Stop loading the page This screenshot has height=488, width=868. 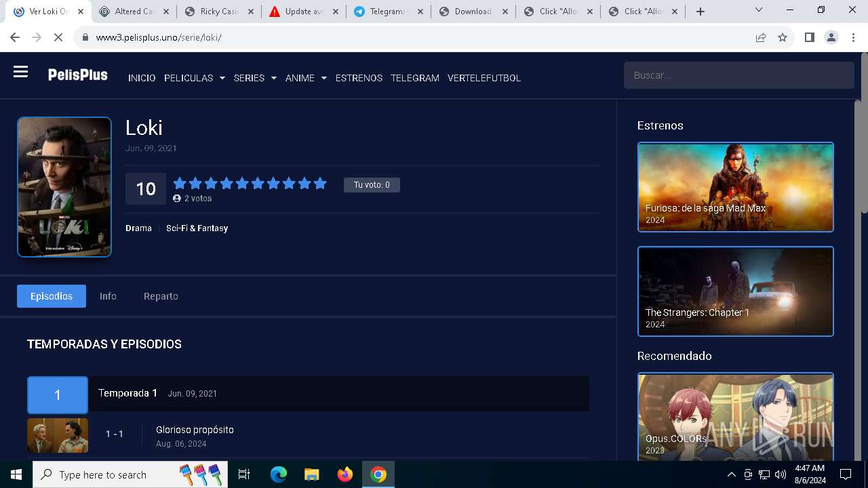pyautogui.click(x=58, y=37)
